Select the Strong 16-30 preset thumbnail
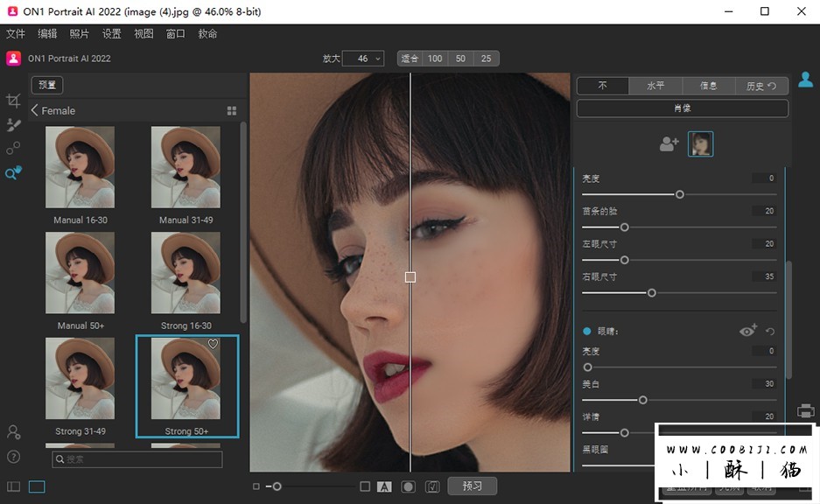 pyautogui.click(x=186, y=273)
